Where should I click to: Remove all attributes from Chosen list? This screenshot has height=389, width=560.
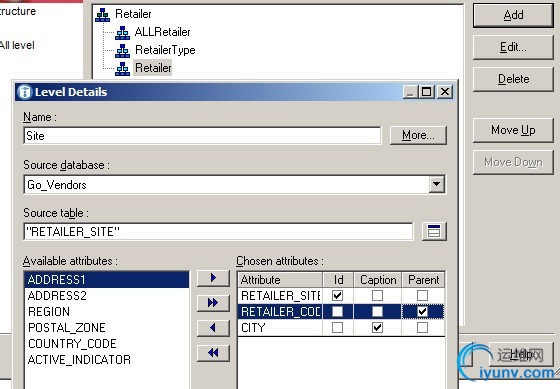(x=213, y=353)
